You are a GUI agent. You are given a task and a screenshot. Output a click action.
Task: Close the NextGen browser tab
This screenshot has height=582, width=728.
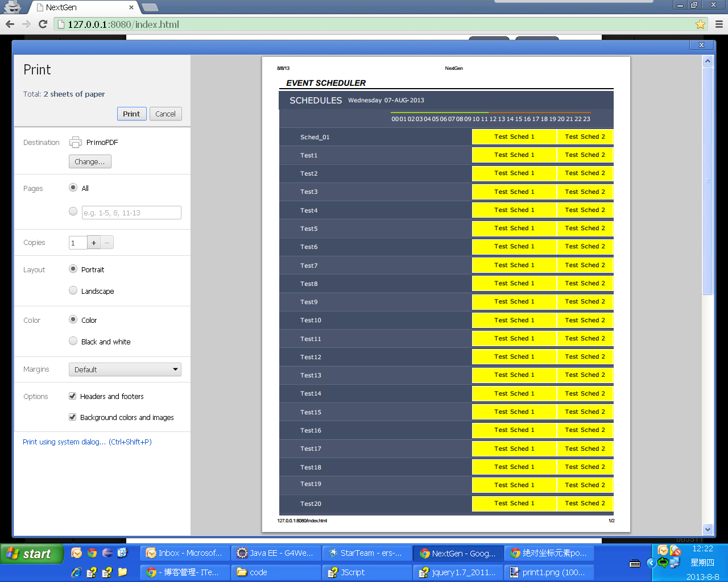pyautogui.click(x=131, y=7)
